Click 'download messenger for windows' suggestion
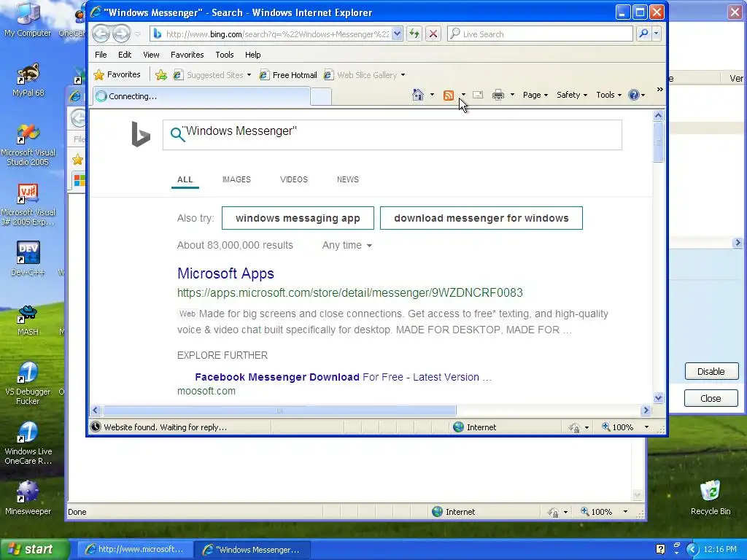 [x=481, y=218]
